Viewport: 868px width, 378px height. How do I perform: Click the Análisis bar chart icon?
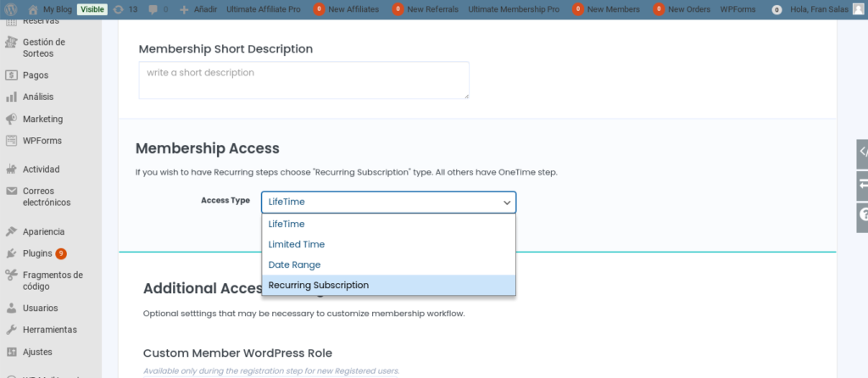point(11,97)
